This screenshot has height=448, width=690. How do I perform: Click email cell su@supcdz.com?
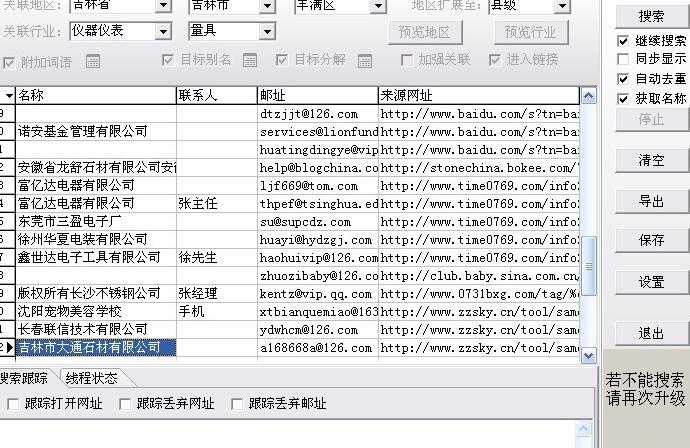(x=318, y=221)
